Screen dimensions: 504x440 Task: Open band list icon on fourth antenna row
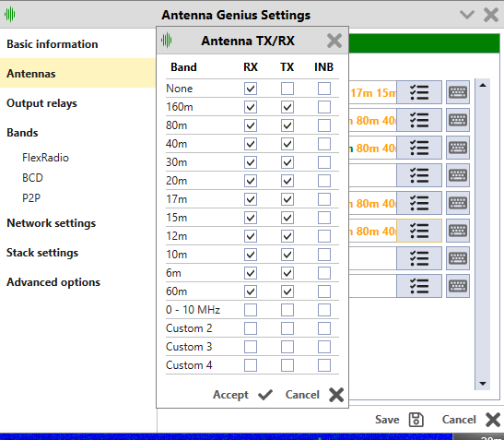[x=419, y=175]
